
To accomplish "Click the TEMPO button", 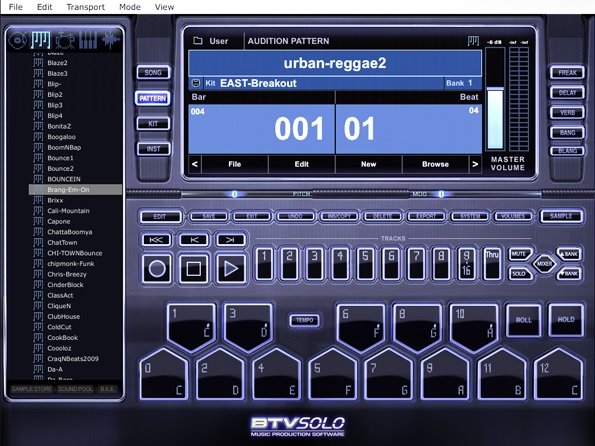I will 304,320.
